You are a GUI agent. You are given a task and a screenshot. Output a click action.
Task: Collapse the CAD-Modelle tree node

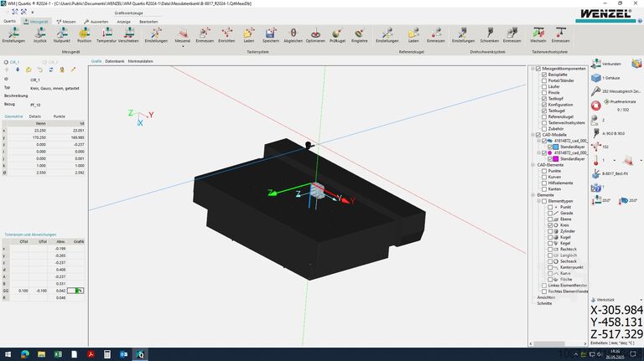(532, 135)
